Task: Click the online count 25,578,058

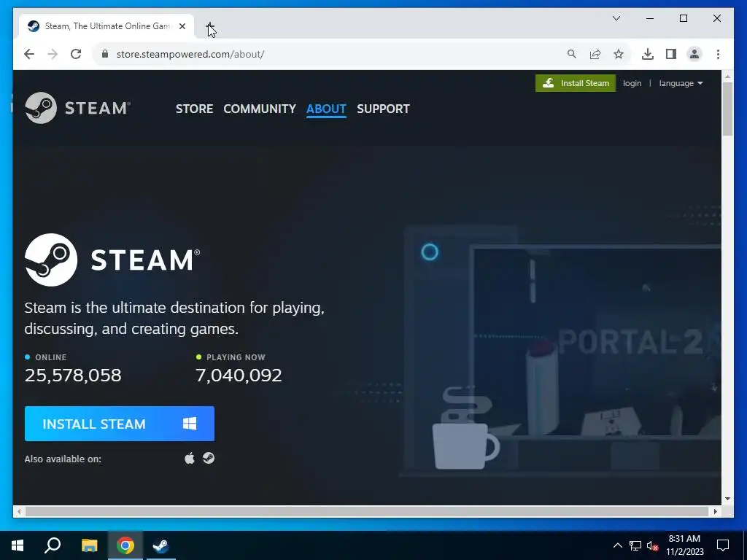Action: 73,376
